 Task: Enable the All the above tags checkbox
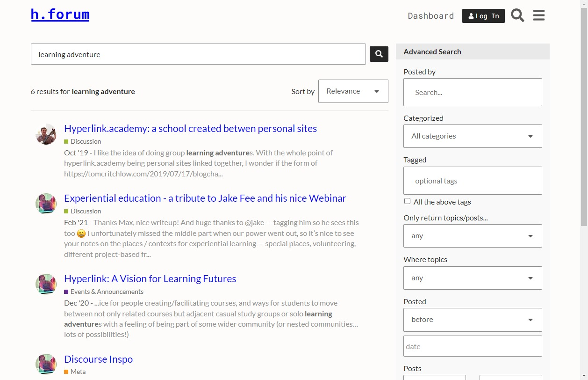(x=407, y=201)
